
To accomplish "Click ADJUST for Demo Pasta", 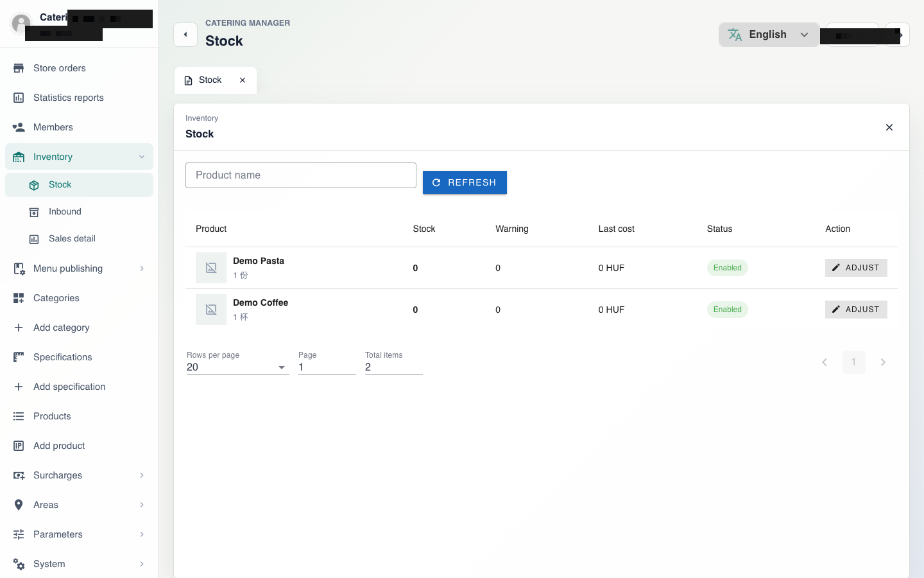I will [x=856, y=268].
